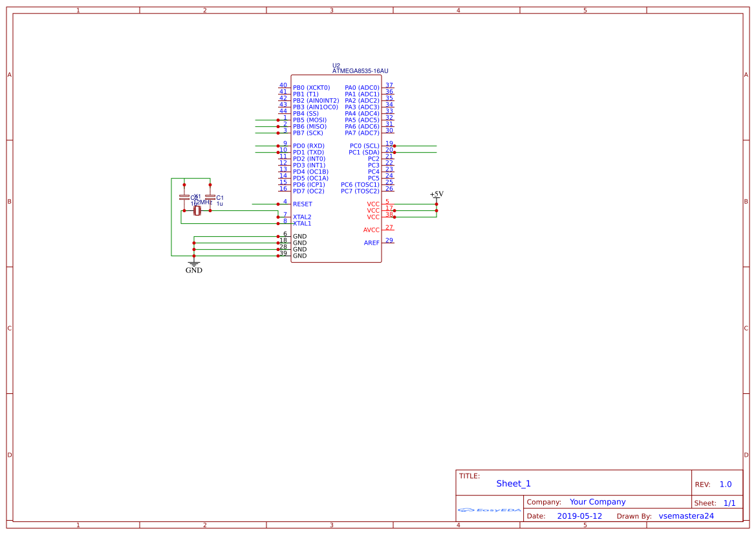Click the 12MHz crystal X1 symbol
This screenshot has width=756, height=535.
point(197,211)
